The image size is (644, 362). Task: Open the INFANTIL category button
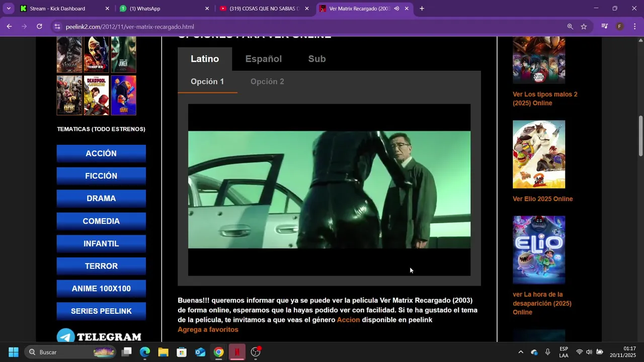click(x=101, y=243)
